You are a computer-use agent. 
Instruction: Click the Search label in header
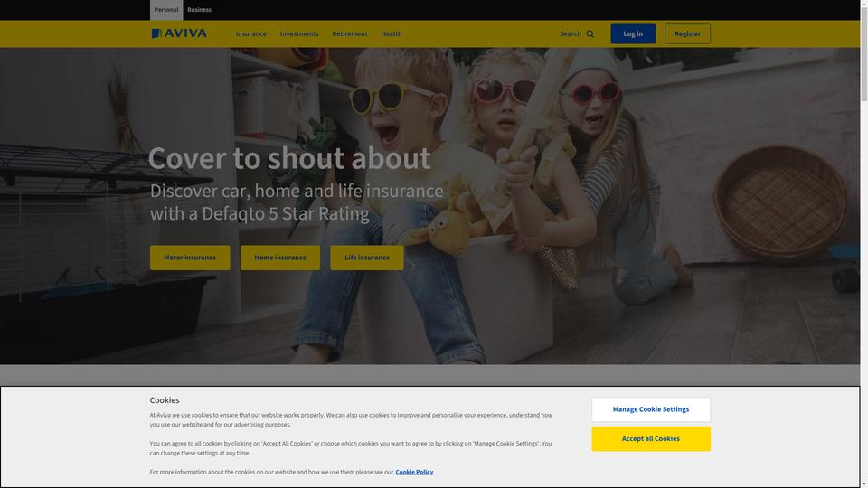[571, 33]
